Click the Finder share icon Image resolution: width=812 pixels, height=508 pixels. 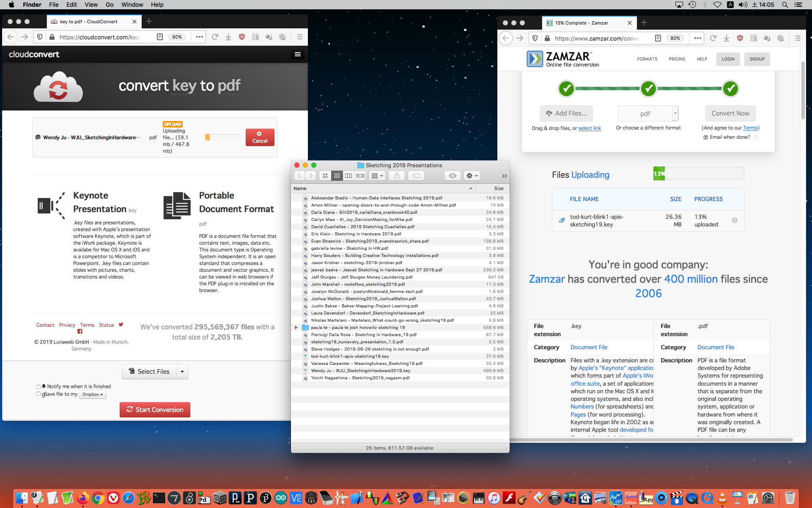(397, 176)
